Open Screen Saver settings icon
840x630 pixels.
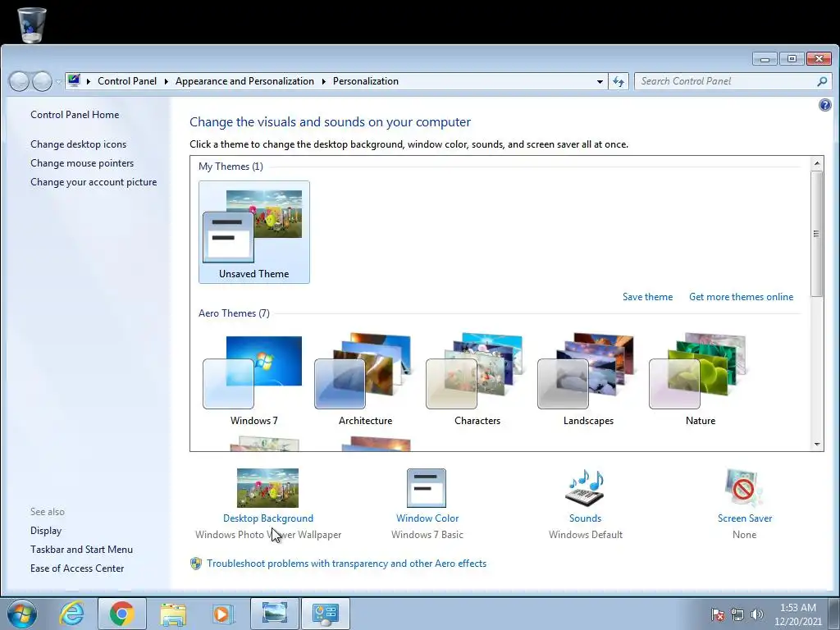pyautogui.click(x=744, y=487)
